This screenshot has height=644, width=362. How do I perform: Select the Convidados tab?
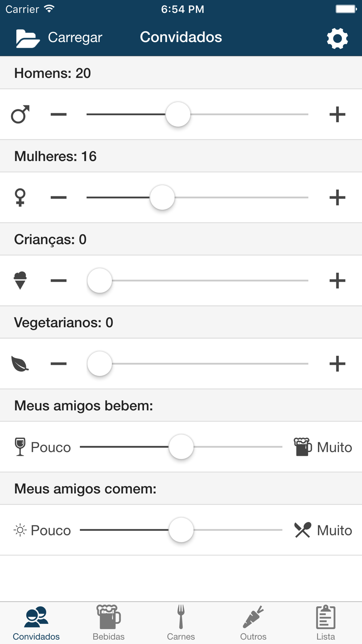[x=36, y=623]
